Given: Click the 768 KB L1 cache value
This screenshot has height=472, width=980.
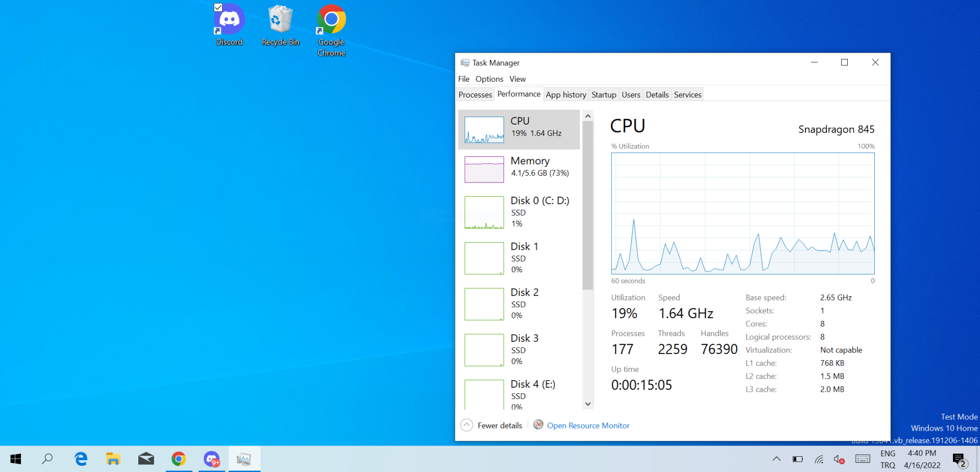Looking at the screenshot, I should (832, 363).
